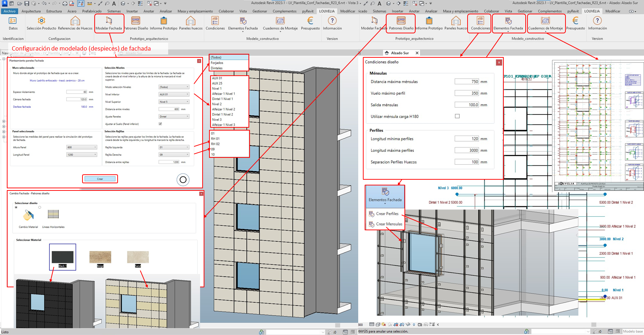Select the Lineas Horizontales radio button
The image size is (644, 335).
pyautogui.click(x=40, y=207)
